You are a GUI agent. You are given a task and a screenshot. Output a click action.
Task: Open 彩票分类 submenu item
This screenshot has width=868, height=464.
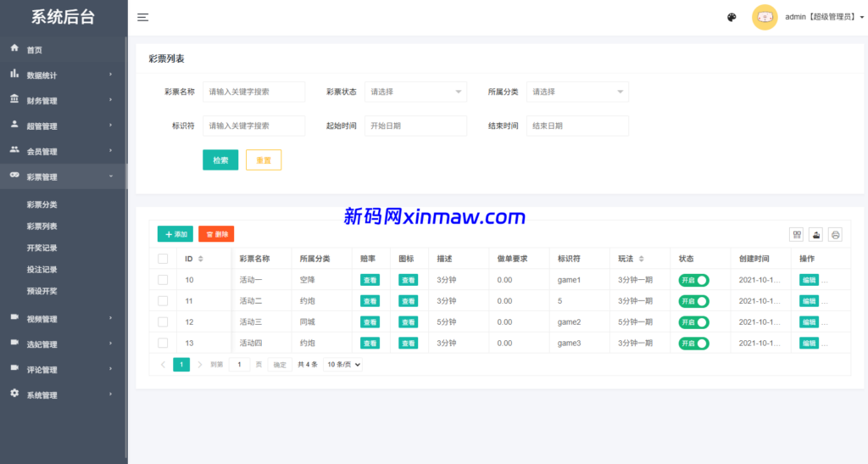coord(42,204)
